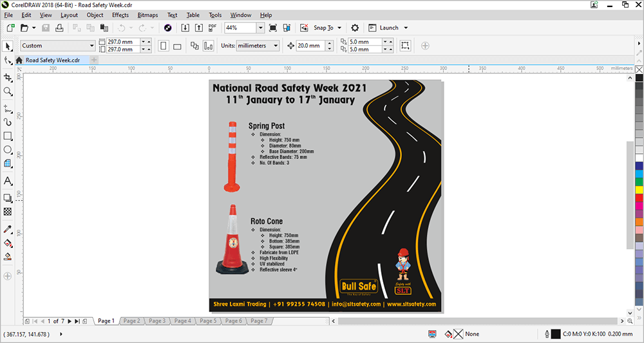The height and width of the screenshot is (343, 644).
Task: Expand the Open button dropdown arrow
Action: pos(33,28)
